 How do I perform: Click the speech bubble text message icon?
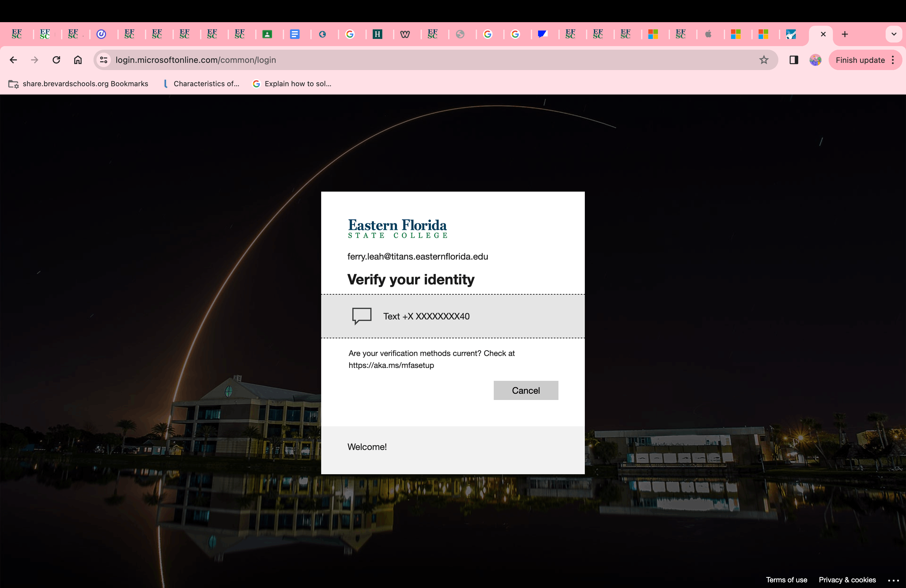click(362, 316)
